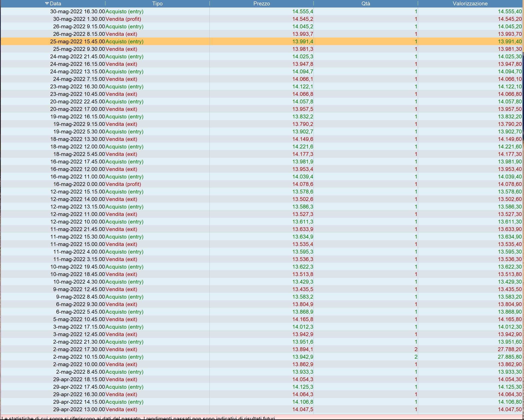The height and width of the screenshot is (420, 524).
Task: Select price 14.045,2 in 26-mag-2022 row
Action: pos(303,26)
